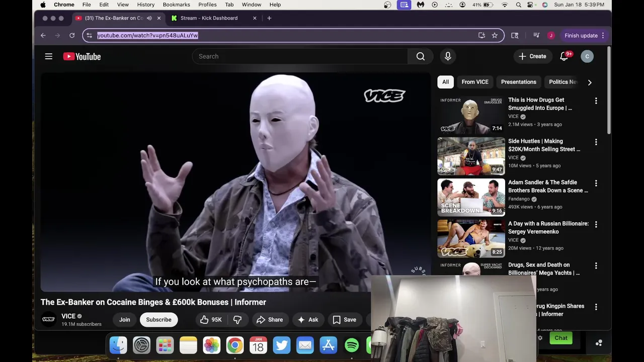Screen dimensions: 644x362
Task: Open the App Store from the Dock
Action: coord(328,345)
